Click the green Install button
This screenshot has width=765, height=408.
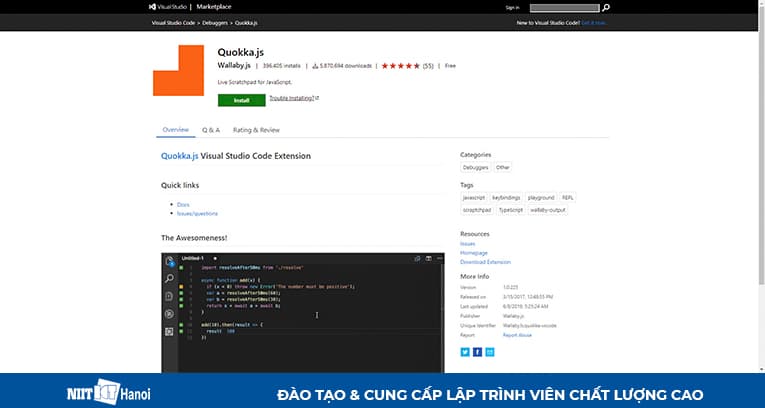pos(242,100)
